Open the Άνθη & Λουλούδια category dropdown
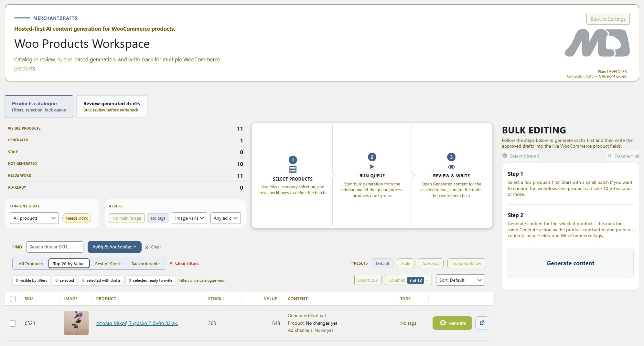The height and width of the screenshot is (346, 644). (x=114, y=247)
